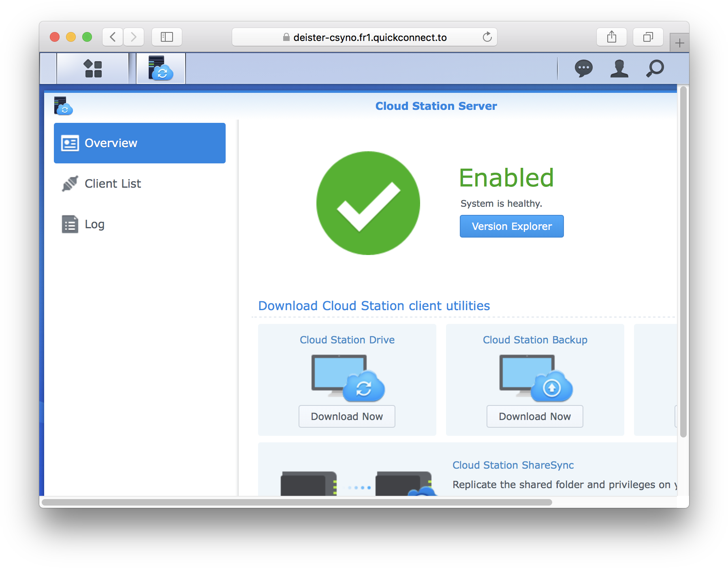Download Now under Cloud Station Drive

347,416
